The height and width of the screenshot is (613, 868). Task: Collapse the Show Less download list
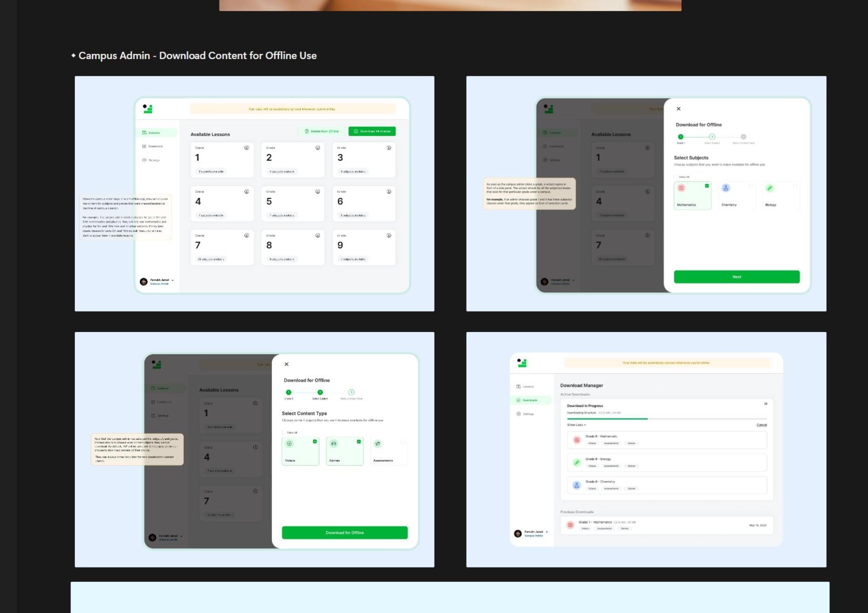point(577,425)
